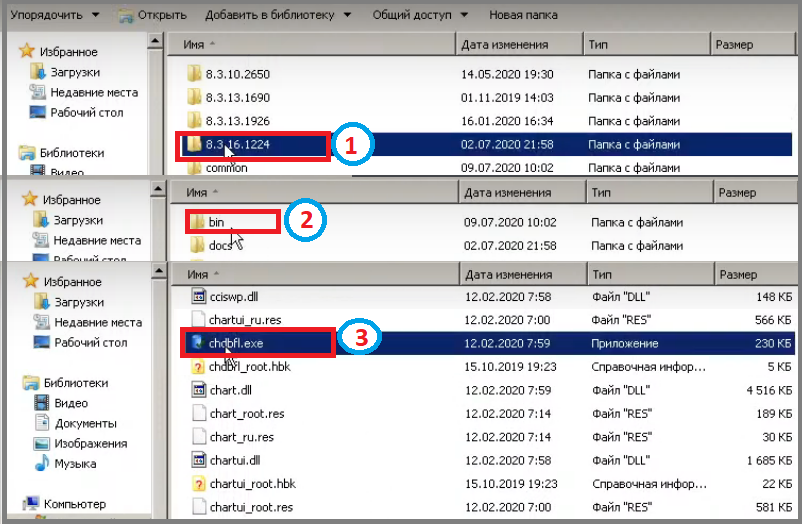The height and width of the screenshot is (524, 802).
Task: Select the 8.3.10.2650 folder icon
Action: tap(194, 74)
